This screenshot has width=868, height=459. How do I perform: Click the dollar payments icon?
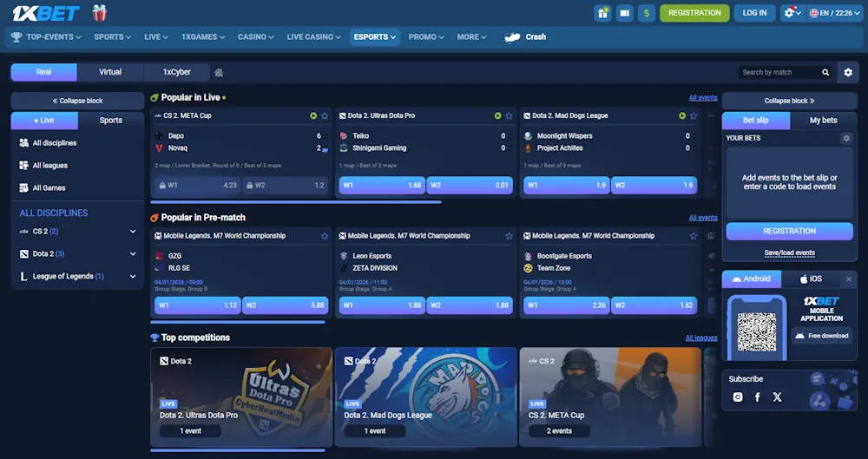[x=646, y=13]
